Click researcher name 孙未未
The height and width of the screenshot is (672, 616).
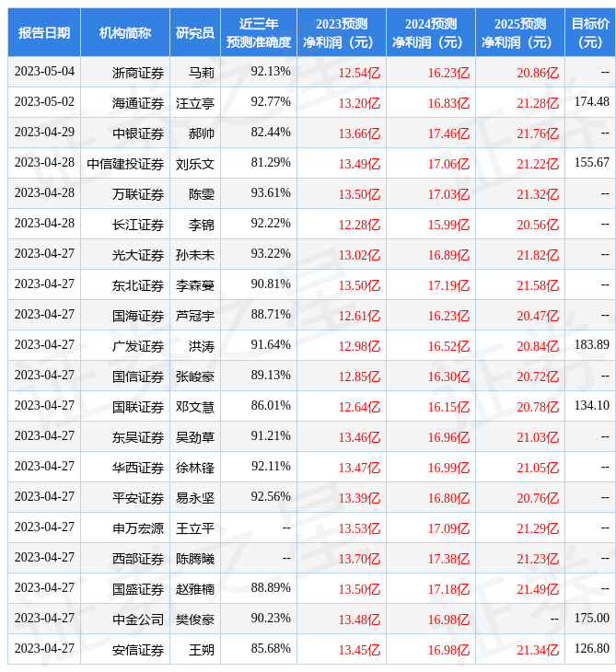point(195,255)
